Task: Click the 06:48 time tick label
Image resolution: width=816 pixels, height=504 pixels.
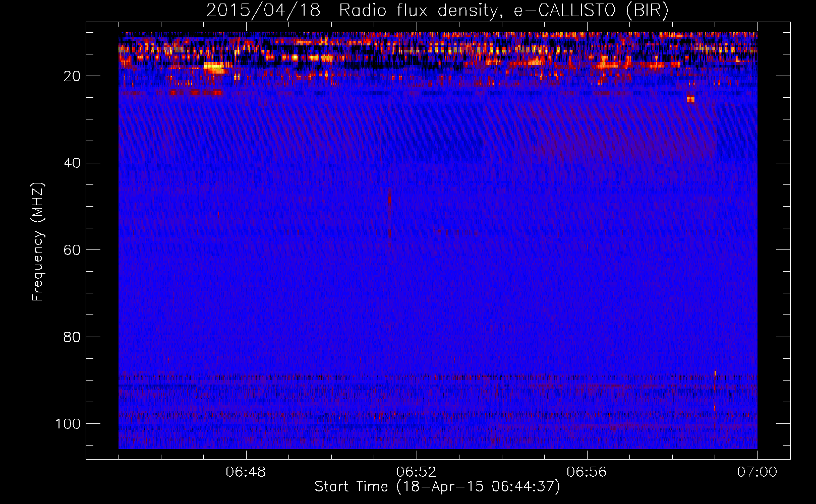Action: point(246,472)
